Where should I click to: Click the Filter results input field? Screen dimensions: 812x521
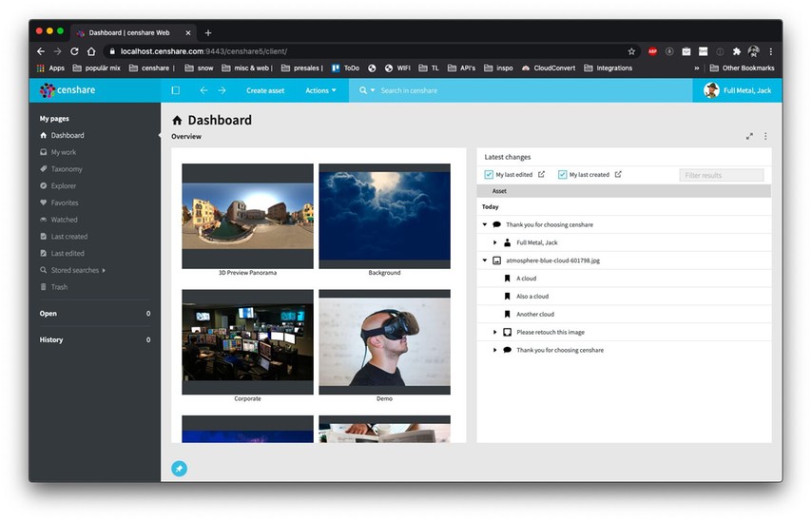[x=721, y=175]
